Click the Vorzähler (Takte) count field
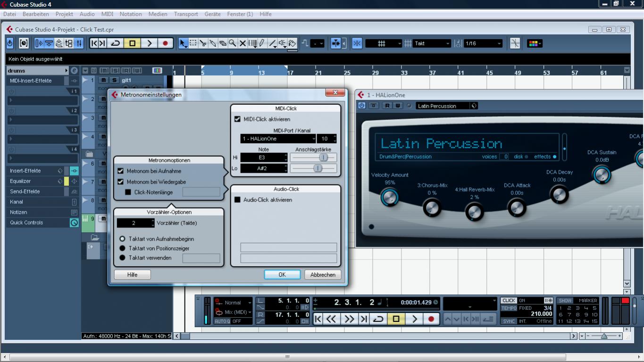 (135, 223)
